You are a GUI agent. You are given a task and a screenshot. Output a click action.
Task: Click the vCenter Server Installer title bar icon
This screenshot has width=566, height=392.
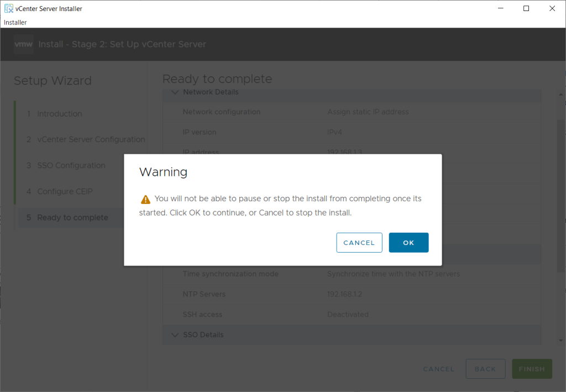click(x=8, y=8)
